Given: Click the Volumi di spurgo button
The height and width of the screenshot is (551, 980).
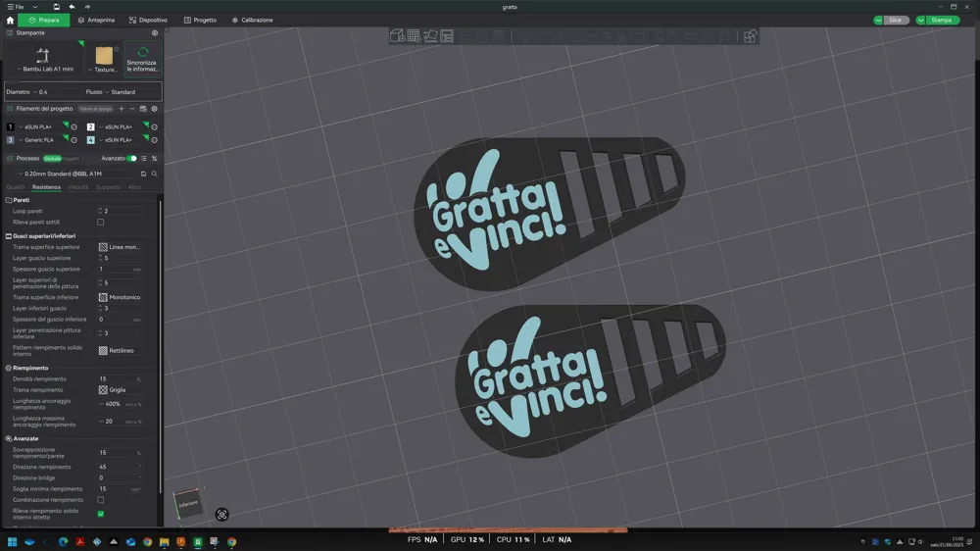Looking at the screenshot, I should point(96,109).
